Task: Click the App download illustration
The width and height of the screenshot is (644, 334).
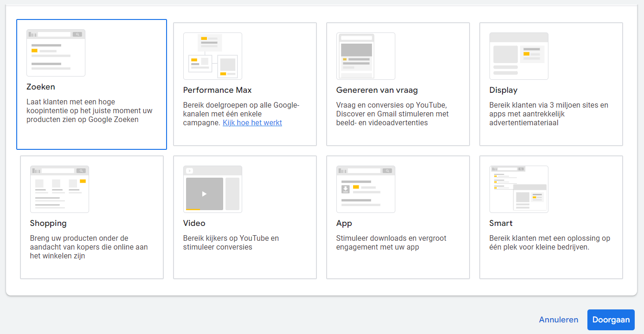Action: 366,189
